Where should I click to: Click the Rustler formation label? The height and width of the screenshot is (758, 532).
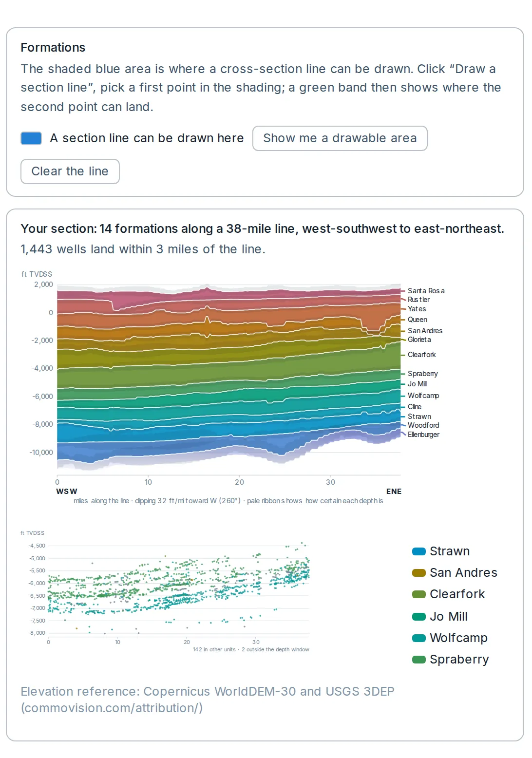(x=418, y=300)
